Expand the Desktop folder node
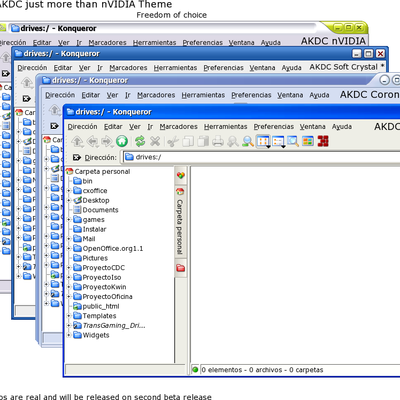400x400 pixels. coord(69,200)
